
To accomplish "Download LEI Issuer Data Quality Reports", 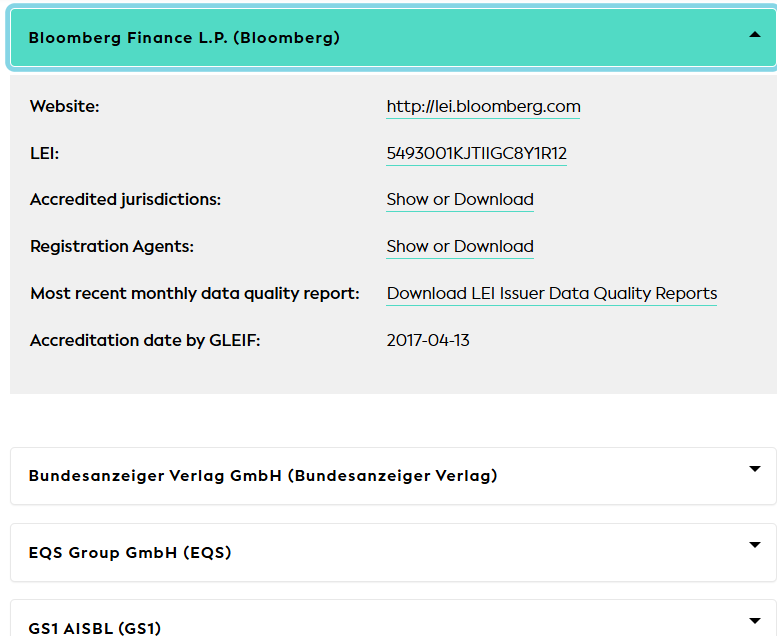I will point(551,294).
